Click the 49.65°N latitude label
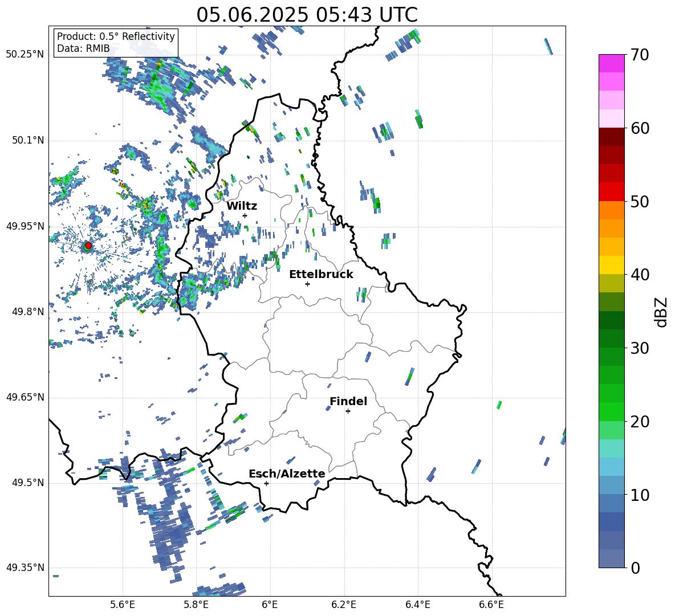 [25, 397]
